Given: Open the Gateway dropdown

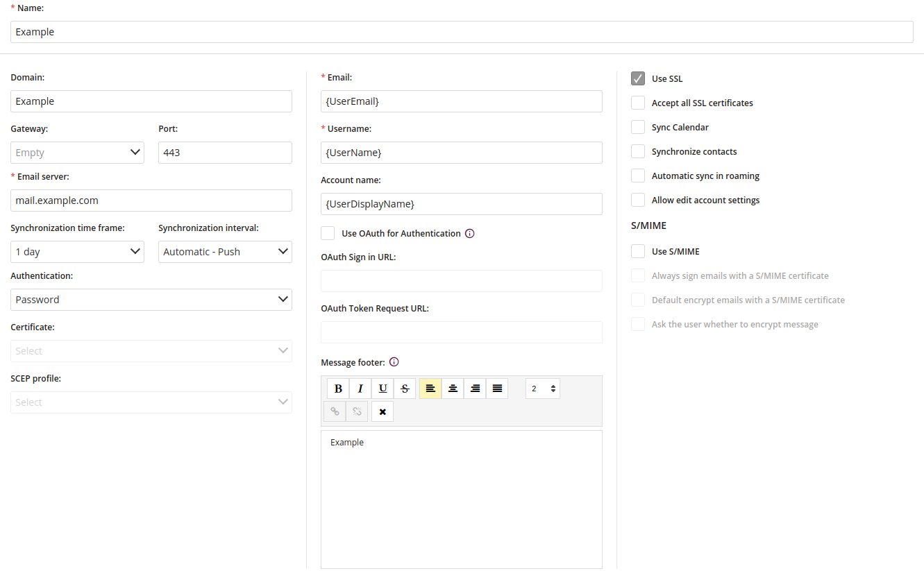Looking at the screenshot, I should pyautogui.click(x=77, y=153).
